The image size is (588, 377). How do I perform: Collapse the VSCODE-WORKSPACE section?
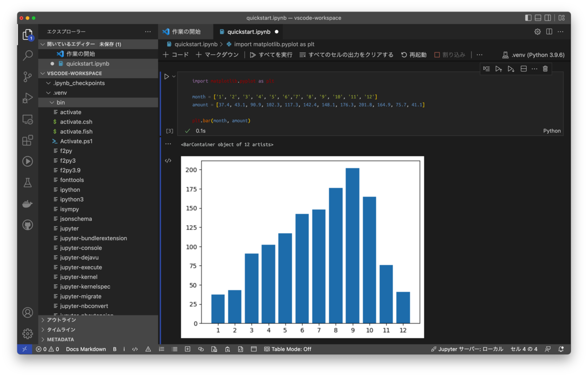98,74
